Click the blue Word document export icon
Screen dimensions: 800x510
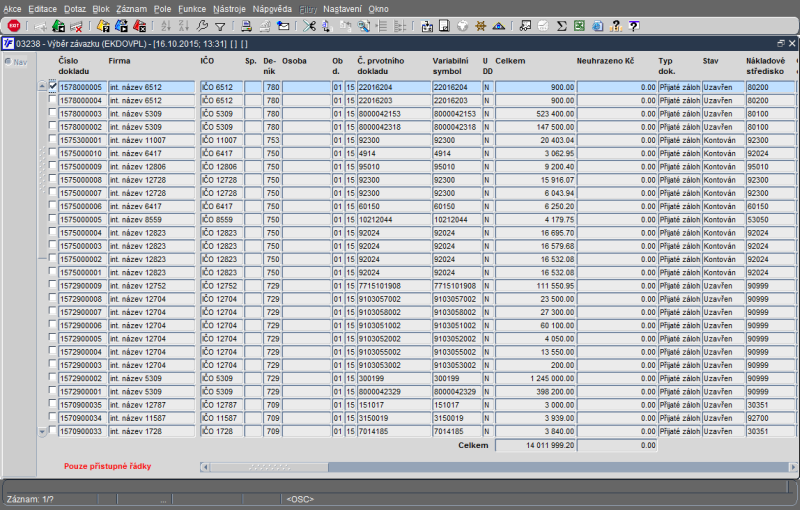coord(597,26)
